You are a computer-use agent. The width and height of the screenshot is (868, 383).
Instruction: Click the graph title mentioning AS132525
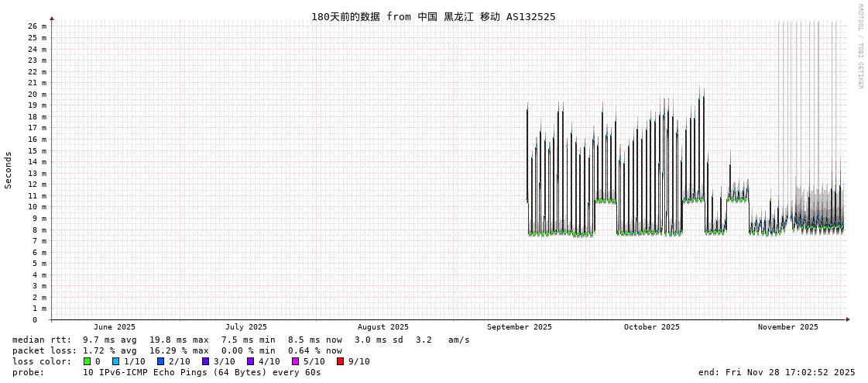pos(433,17)
